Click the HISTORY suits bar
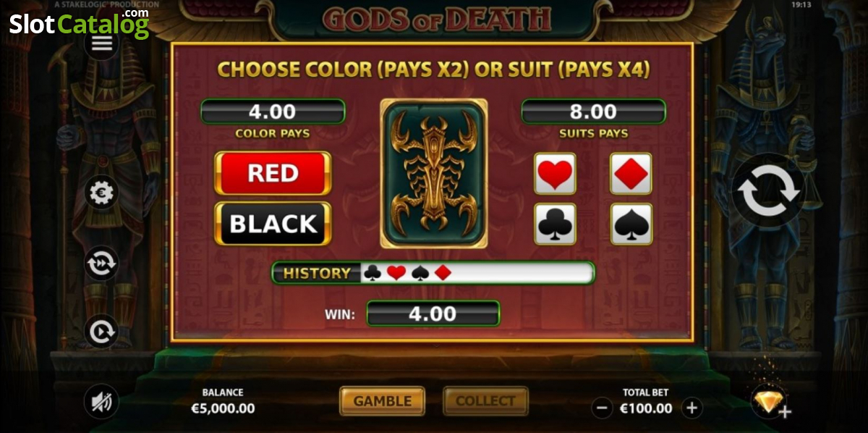Screen dimensions: 868x433 (x=433, y=273)
